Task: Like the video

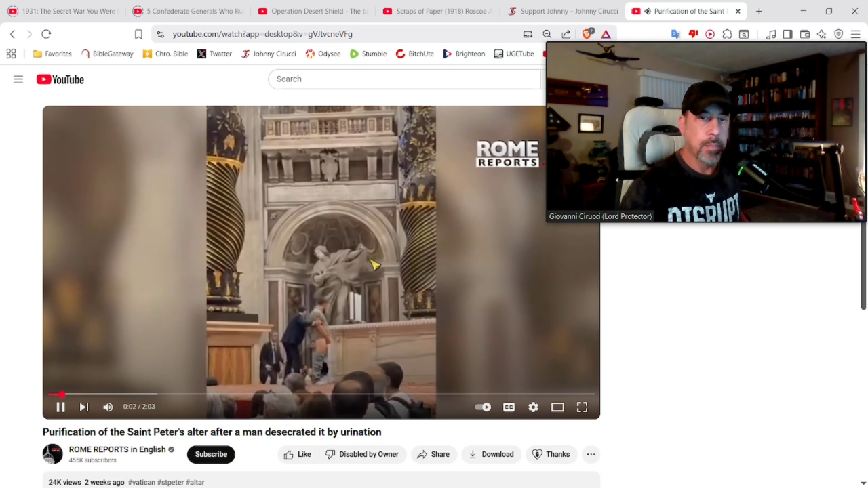Action: [x=297, y=454]
